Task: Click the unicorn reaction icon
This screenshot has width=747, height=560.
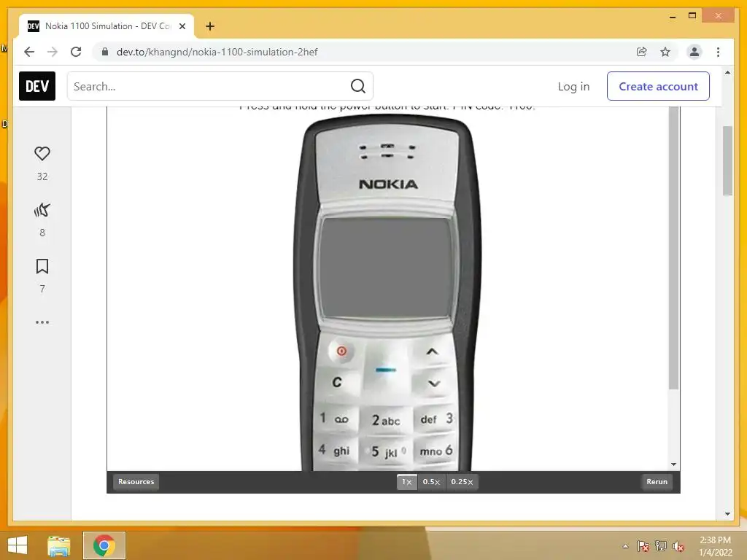Action: 42,210
